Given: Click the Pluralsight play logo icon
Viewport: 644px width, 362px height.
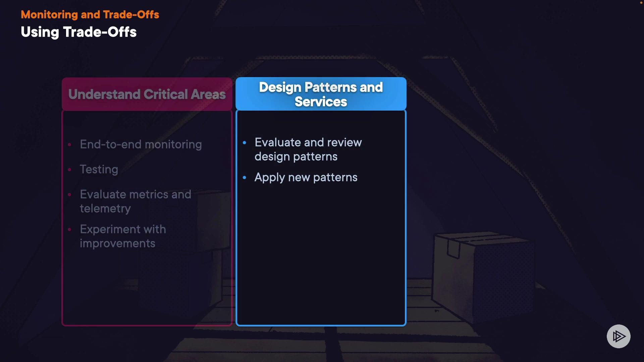Looking at the screenshot, I should (x=618, y=336).
